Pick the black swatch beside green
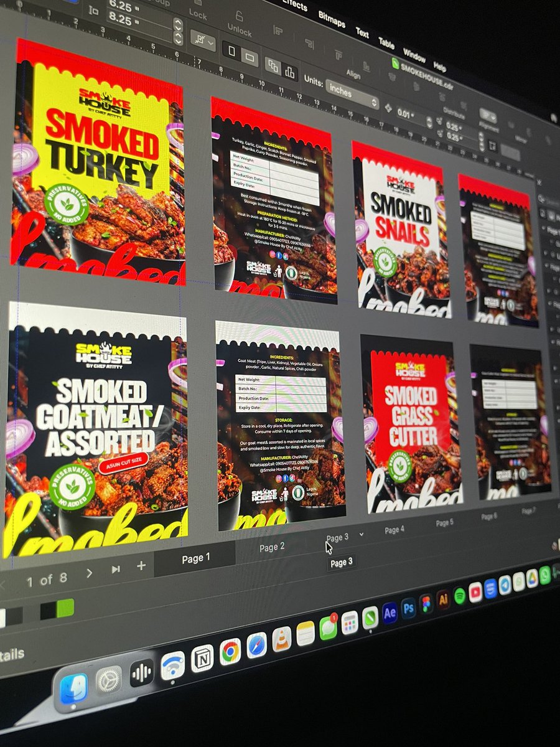560x747 pixels. pos(49,610)
